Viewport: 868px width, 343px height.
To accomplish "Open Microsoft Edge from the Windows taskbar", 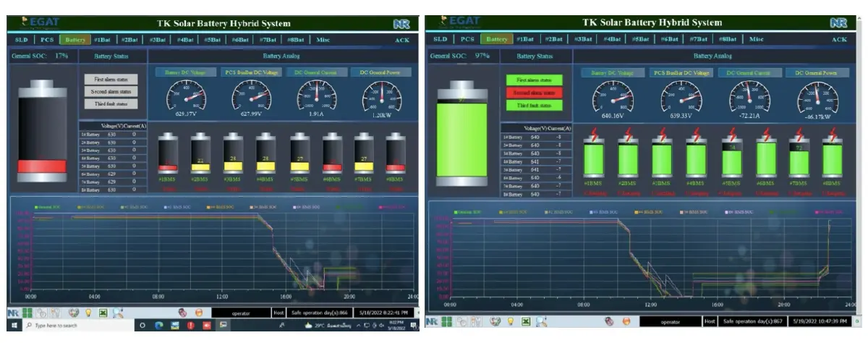I will point(158,326).
